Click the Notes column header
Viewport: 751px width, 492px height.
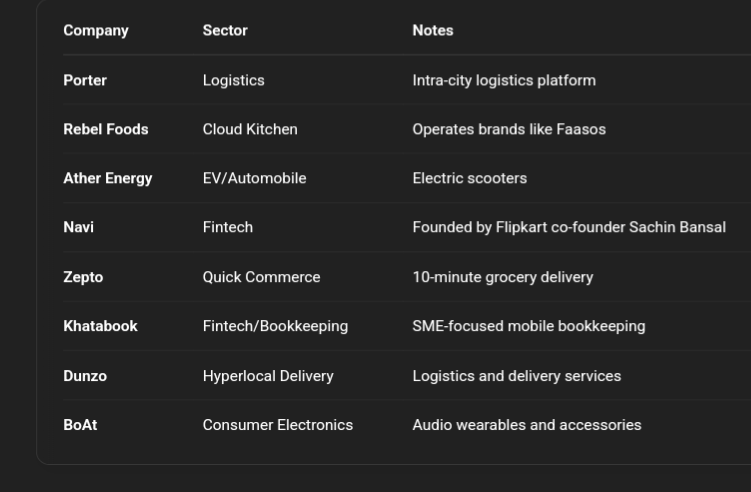tap(433, 30)
